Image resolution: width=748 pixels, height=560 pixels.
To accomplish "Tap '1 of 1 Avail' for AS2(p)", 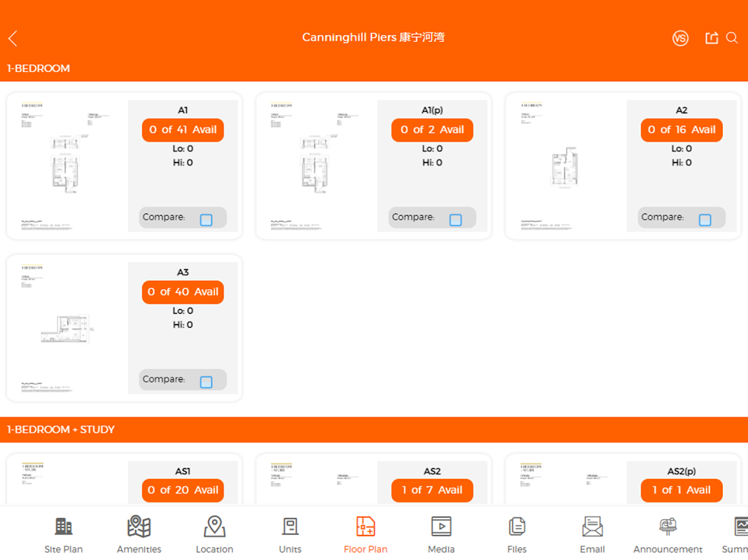I will coord(681,490).
